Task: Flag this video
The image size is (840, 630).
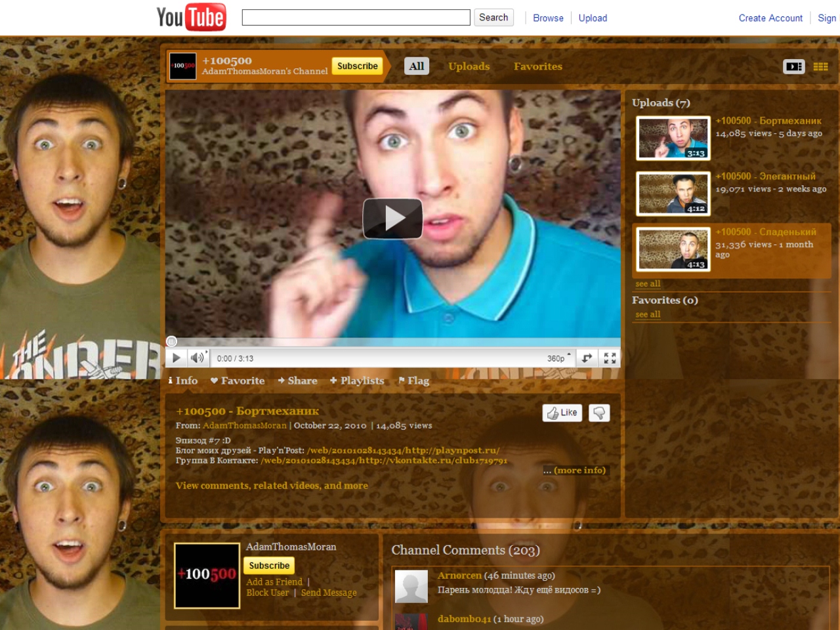Action: click(x=413, y=381)
